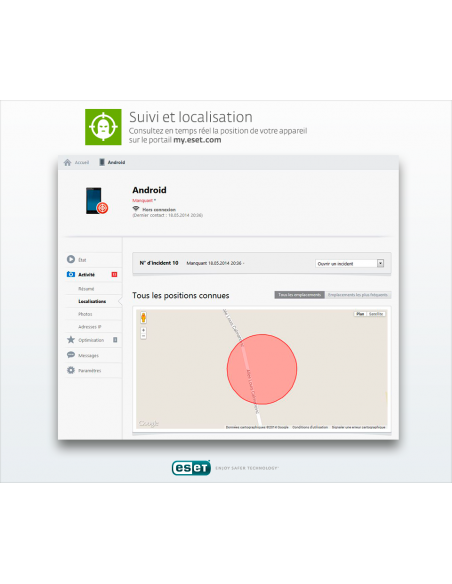Screen dimensions: 452x584
Task: Open the 'Ouvrir un incident' dropdown arrow
Action: (380, 263)
